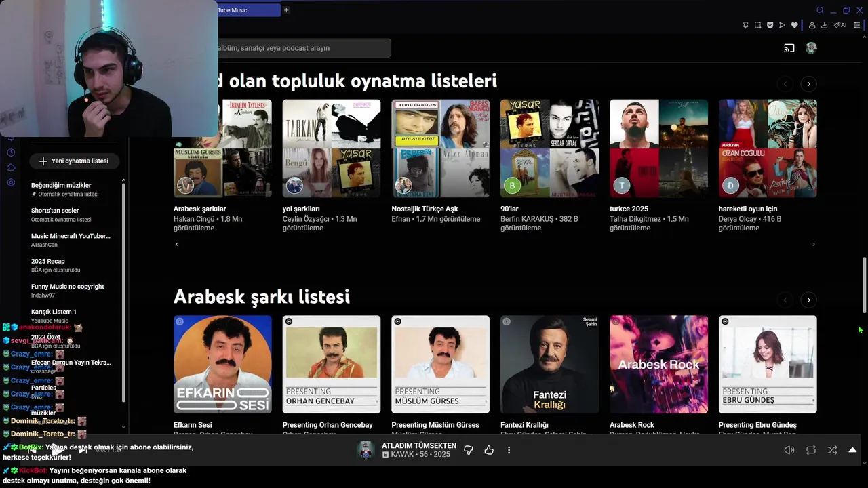Click 'Nostaljik Türkçe Aşk' title text
This screenshot has height=488, width=868.
[x=425, y=209]
